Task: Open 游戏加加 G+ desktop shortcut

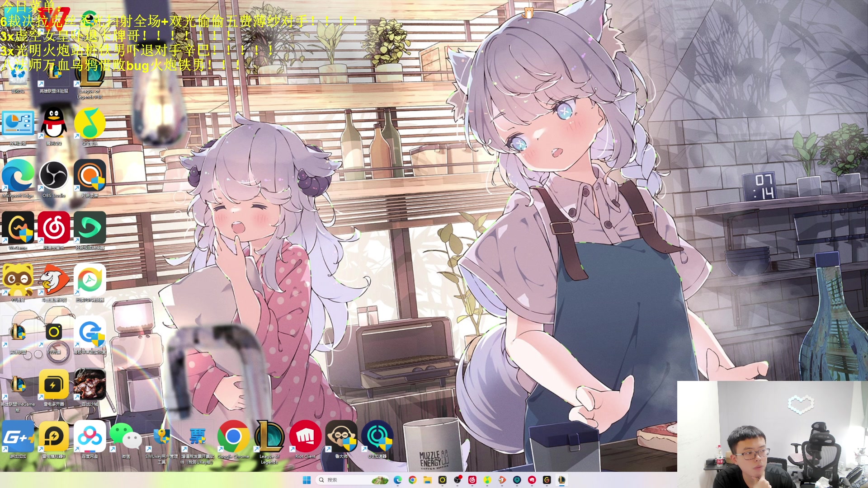Action: point(18,439)
